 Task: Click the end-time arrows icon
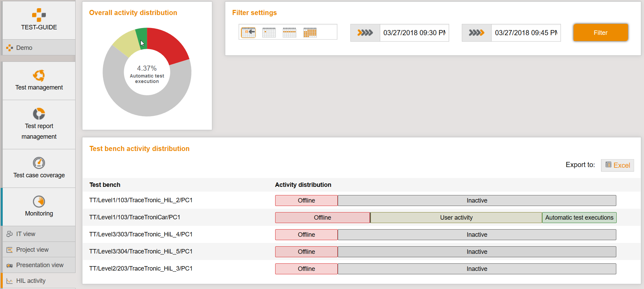[x=477, y=33]
